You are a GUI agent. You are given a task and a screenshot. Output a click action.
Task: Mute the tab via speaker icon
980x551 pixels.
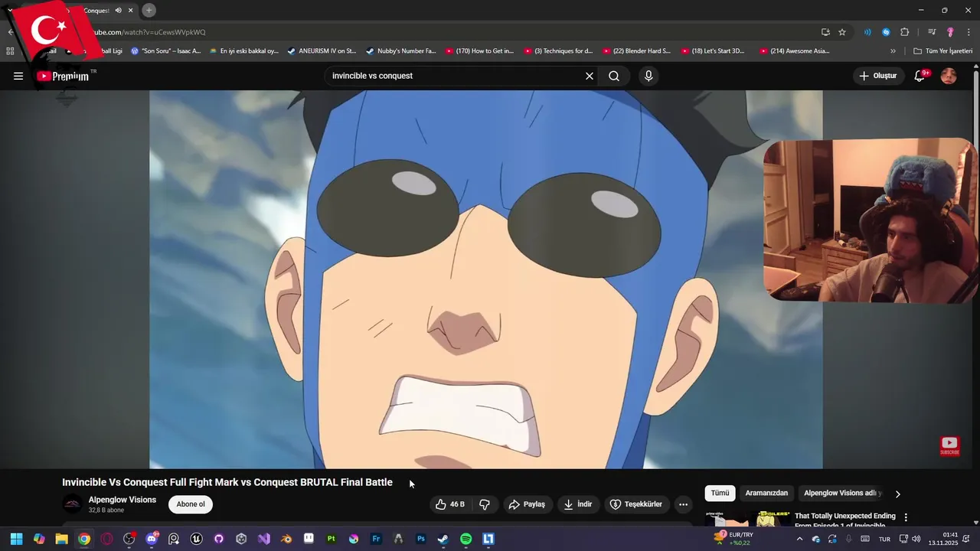118,11
